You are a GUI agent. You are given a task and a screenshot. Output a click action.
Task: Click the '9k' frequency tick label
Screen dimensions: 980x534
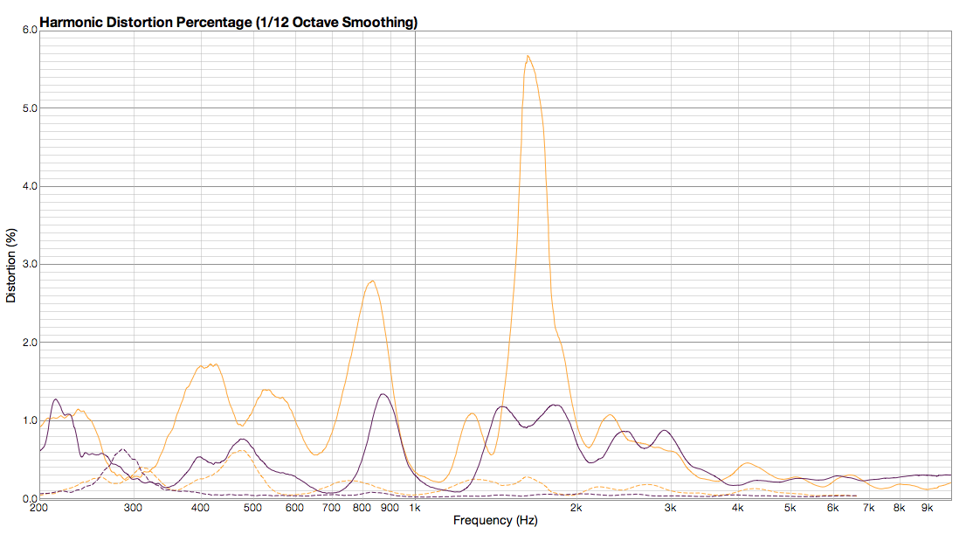click(928, 508)
